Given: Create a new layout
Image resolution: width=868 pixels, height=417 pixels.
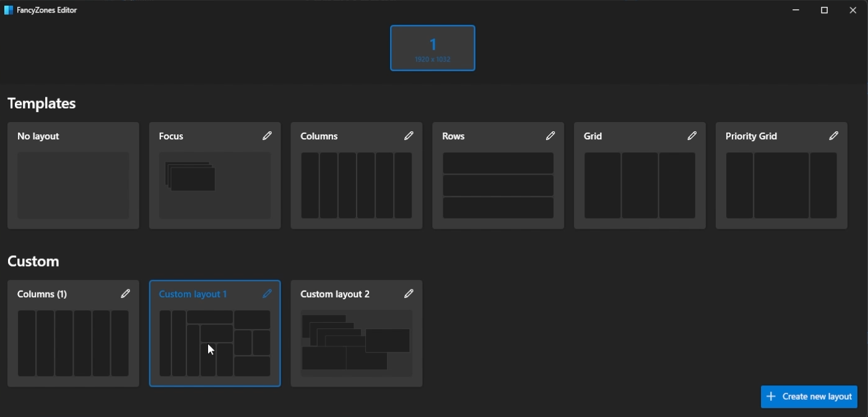Looking at the screenshot, I should pyautogui.click(x=809, y=397).
